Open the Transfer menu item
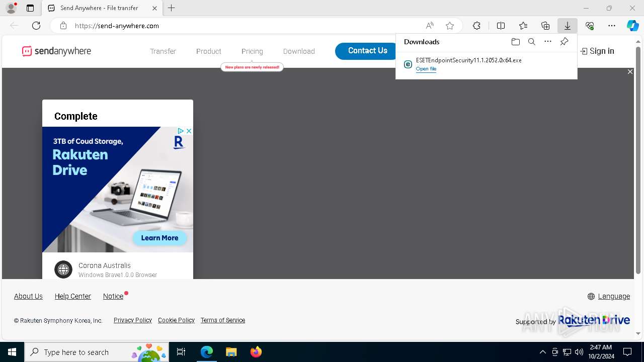 pos(163,51)
